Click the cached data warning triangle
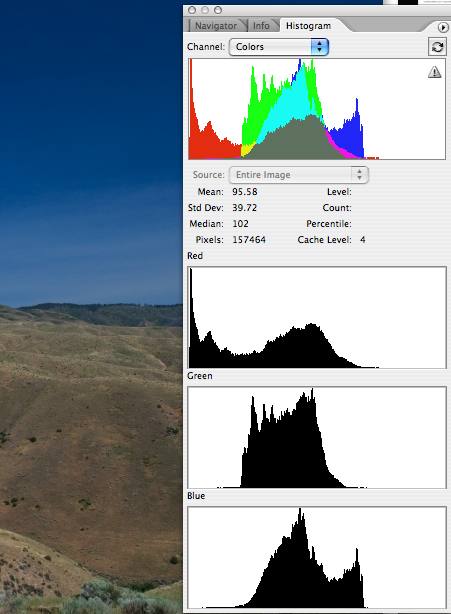 (435, 72)
